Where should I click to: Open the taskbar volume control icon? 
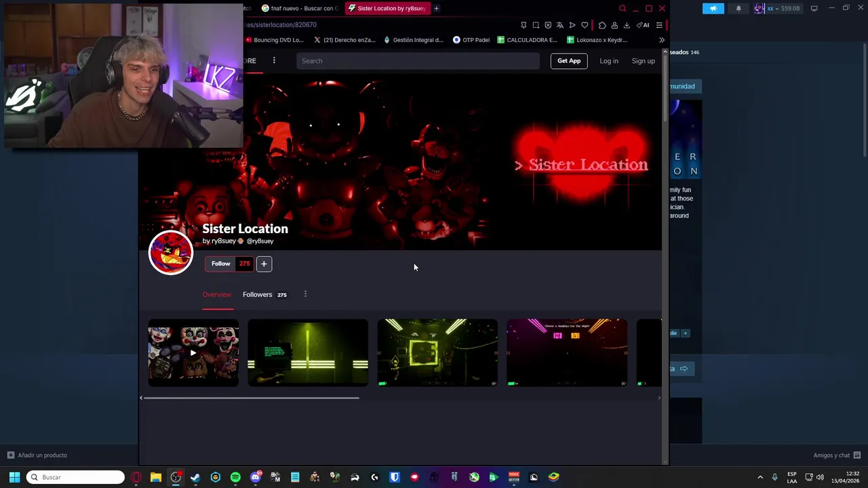pos(820,477)
